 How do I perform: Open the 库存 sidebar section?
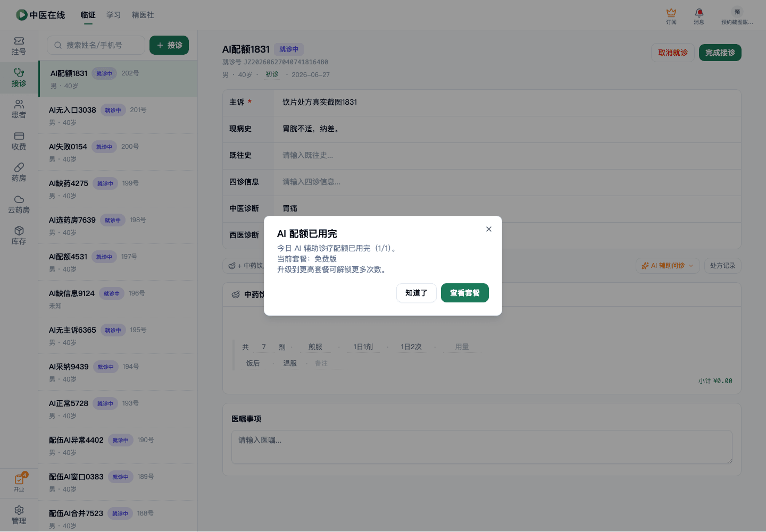[19, 236]
